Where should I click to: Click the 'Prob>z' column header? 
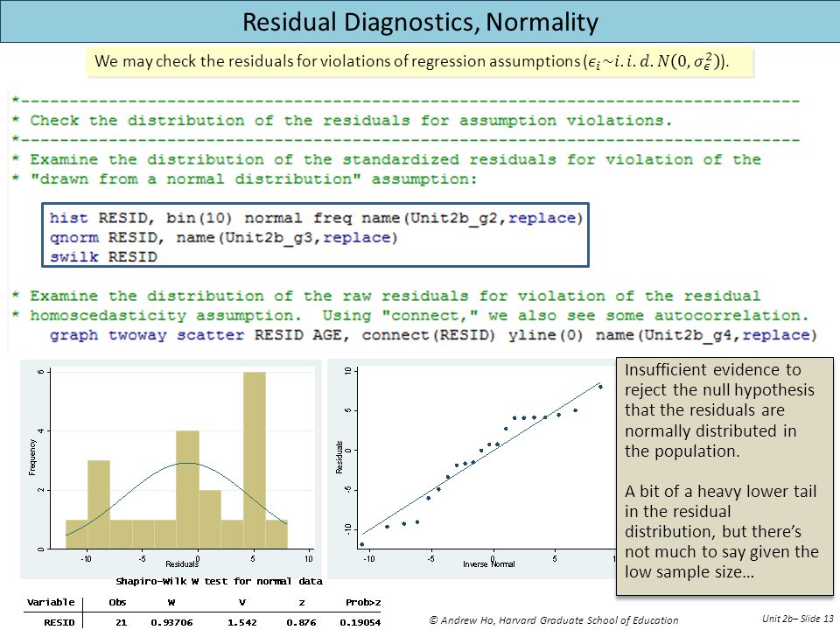pos(363,602)
